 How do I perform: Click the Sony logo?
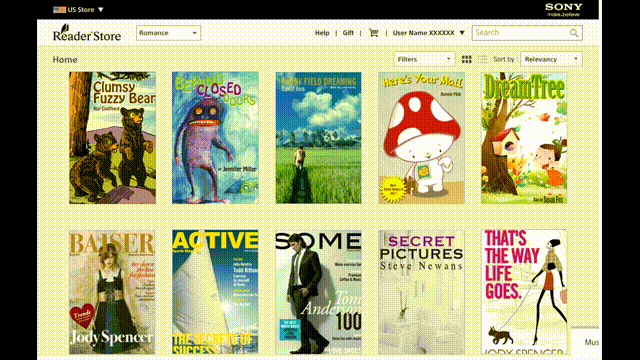(x=564, y=9)
